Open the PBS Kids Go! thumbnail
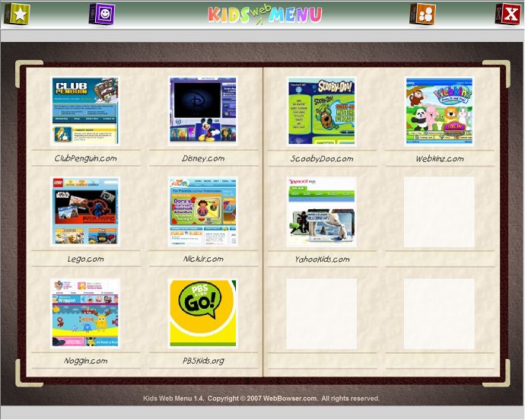The height and width of the screenshot is (420, 525). coord(203,313)
